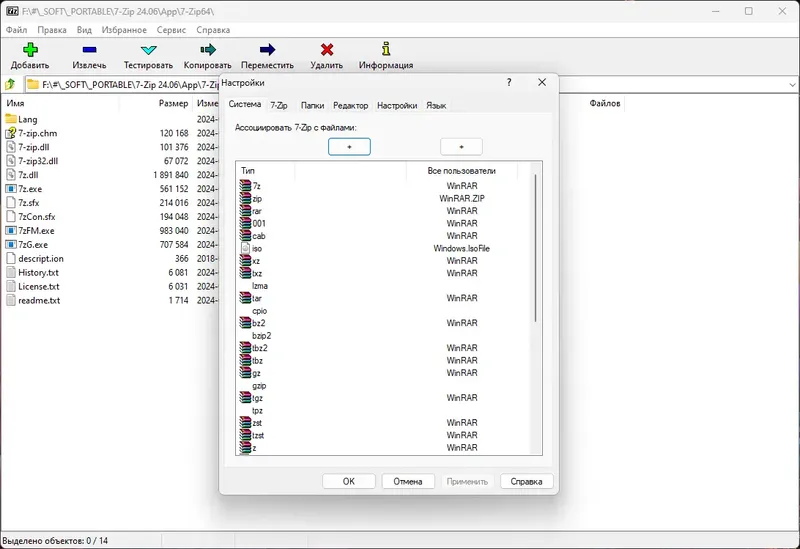This screenshot has height=549, width=800.
Task: Click the Переместить blue arrow icon
Action: coord(267,49)
